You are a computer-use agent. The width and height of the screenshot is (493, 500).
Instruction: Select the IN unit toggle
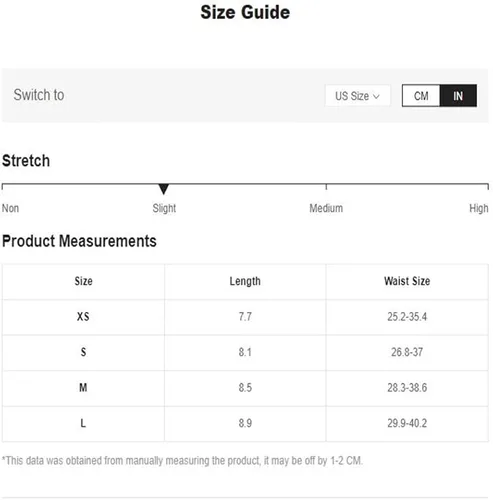coord(458,96)
